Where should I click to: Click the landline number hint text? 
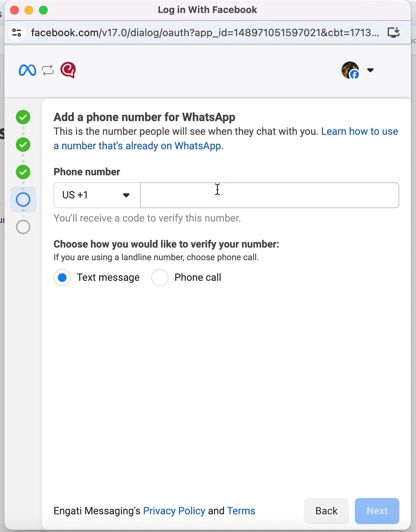156,257
